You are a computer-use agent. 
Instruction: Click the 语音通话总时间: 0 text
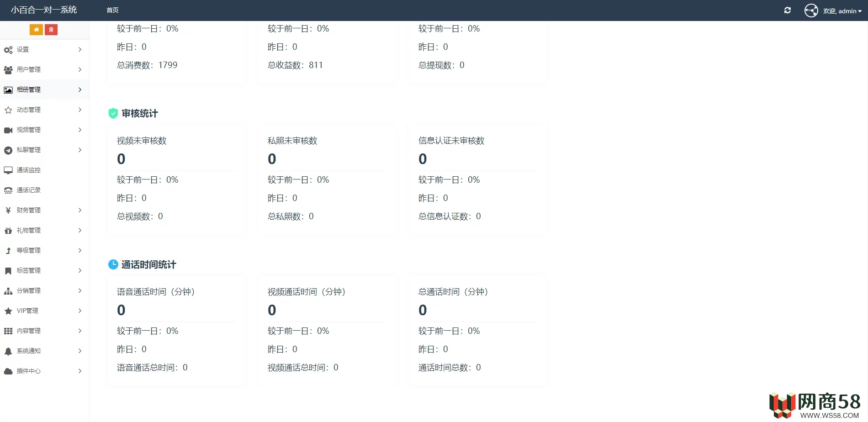pos(152,368)
